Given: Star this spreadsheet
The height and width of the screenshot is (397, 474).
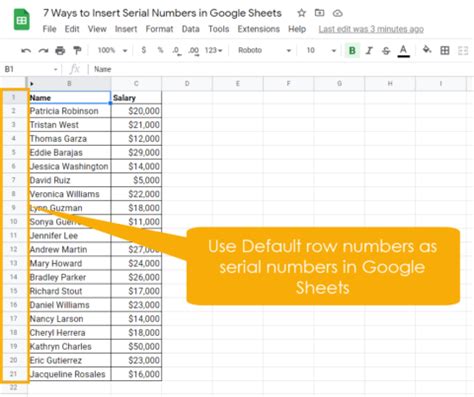Looking at the screenshot, I should coord(301,13).
